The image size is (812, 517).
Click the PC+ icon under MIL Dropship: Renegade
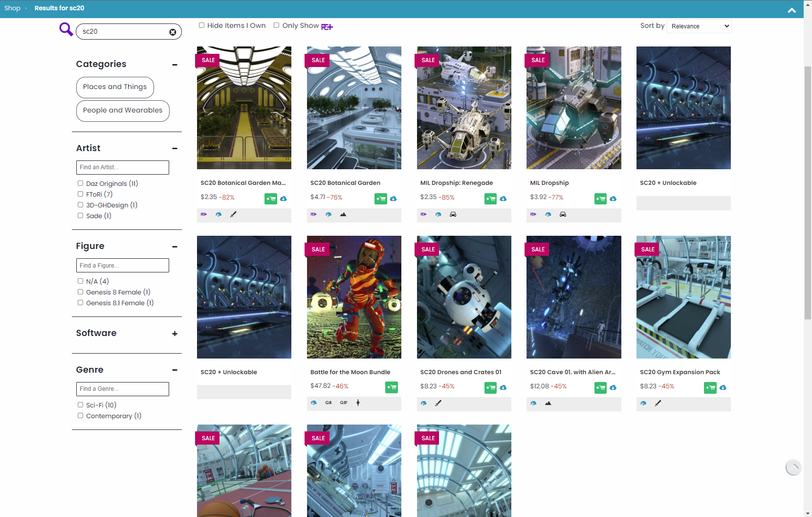[423, 214]
